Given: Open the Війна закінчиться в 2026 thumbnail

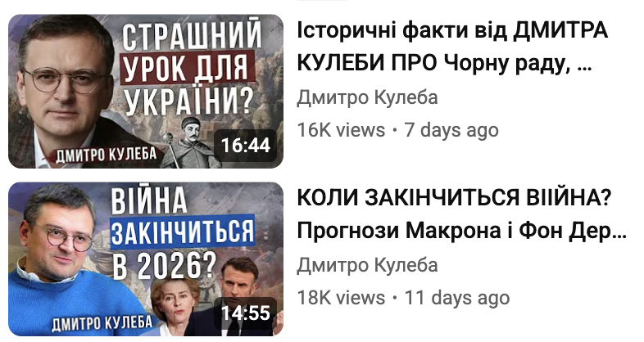Looking at the screenshot, I should (146, 259).
